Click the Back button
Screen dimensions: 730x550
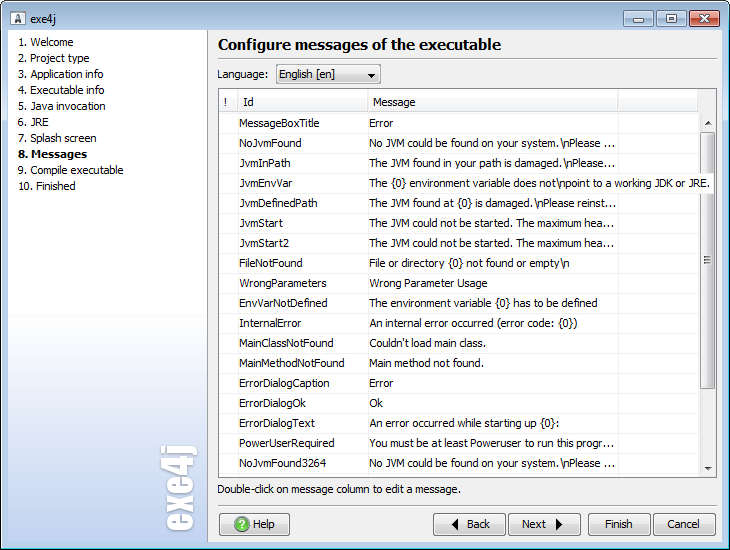(x=469, y=524)
